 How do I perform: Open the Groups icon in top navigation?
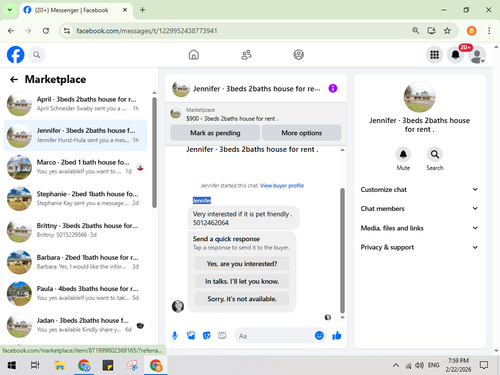[298, 55]
